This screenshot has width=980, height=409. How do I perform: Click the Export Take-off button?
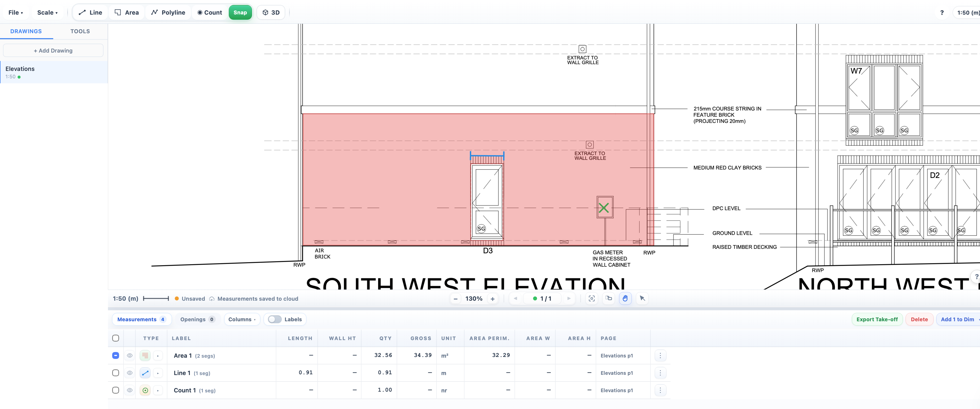pyautogui.click(x=877, y=320)
